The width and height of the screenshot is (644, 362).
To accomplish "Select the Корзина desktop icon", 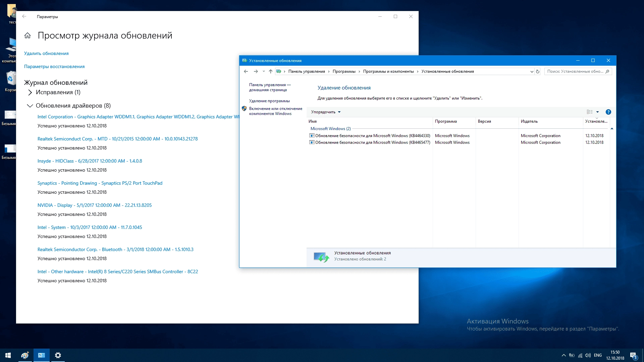I will (x=10, y=81).
